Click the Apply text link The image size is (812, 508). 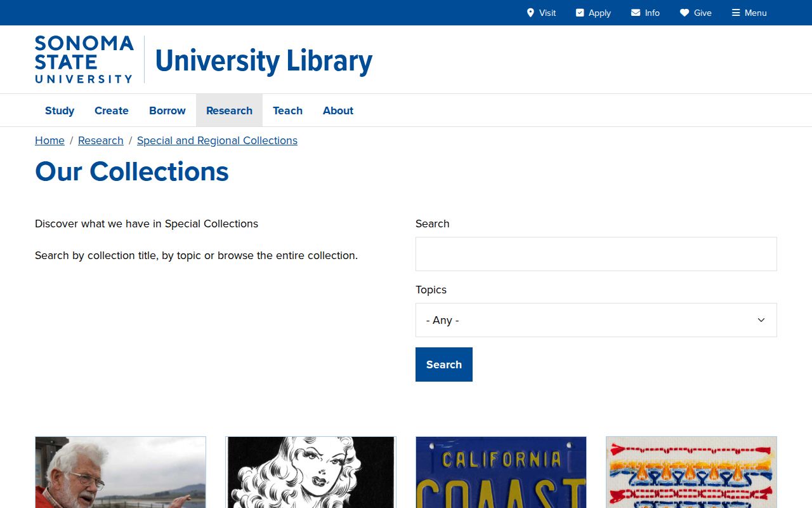599,13
